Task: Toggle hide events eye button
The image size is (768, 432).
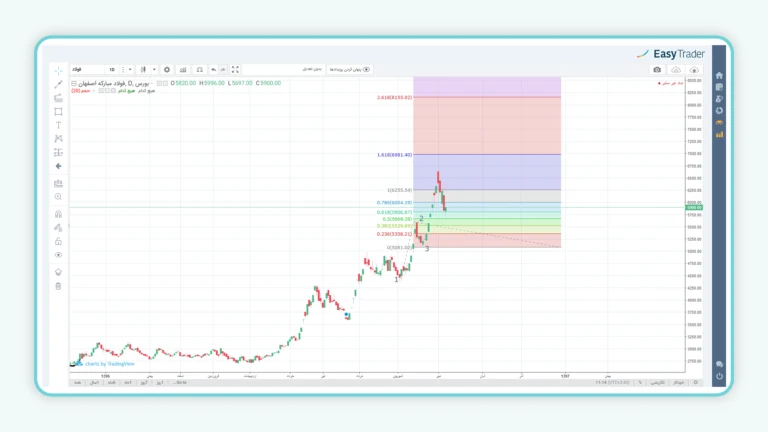Action: coord(350,70)
